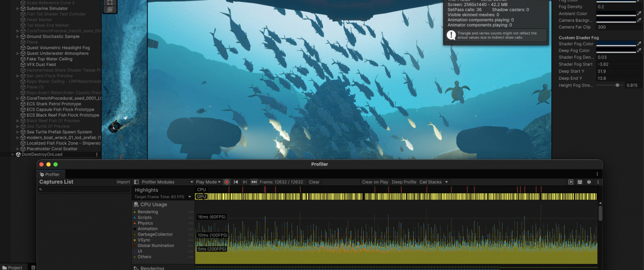Save the Profiler data to disk
The height and width of the screenshot is (270, 644).
tap(580, 182)
